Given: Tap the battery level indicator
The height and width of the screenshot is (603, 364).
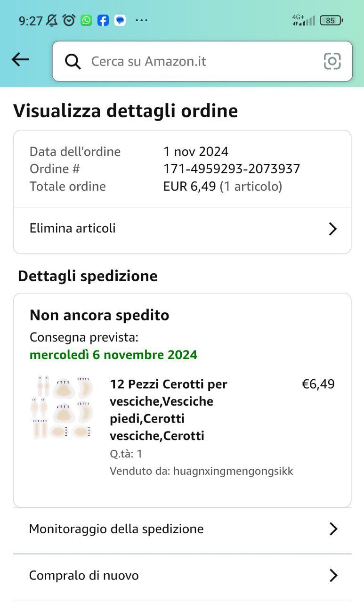Looking at the screenshot, I should pyautogui.click(x=331, y=20).
